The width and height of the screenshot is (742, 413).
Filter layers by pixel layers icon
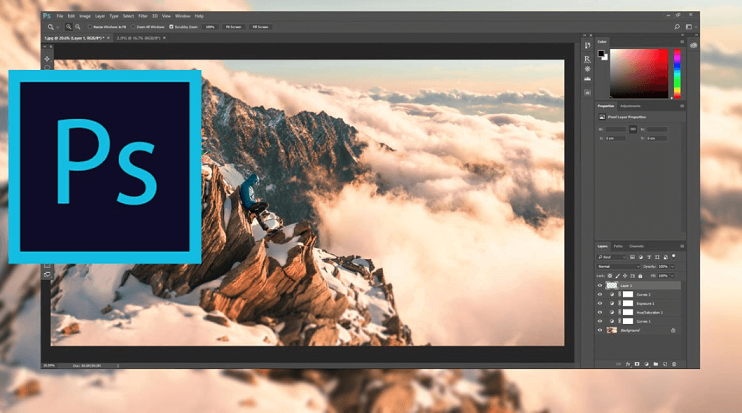(x=632, y=257)
